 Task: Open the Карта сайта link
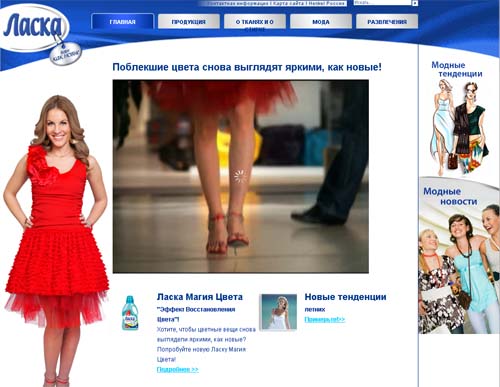[289, 3]
